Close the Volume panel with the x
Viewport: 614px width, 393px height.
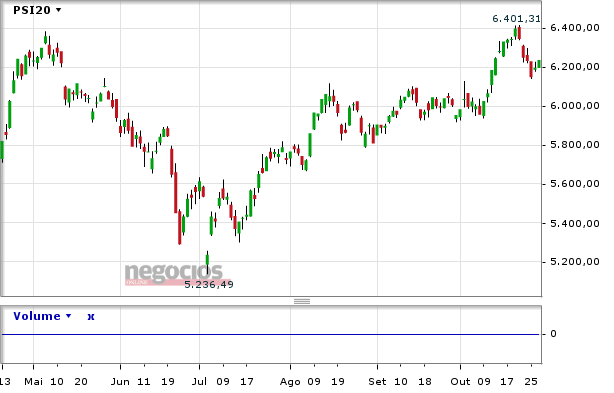(91, 317)
